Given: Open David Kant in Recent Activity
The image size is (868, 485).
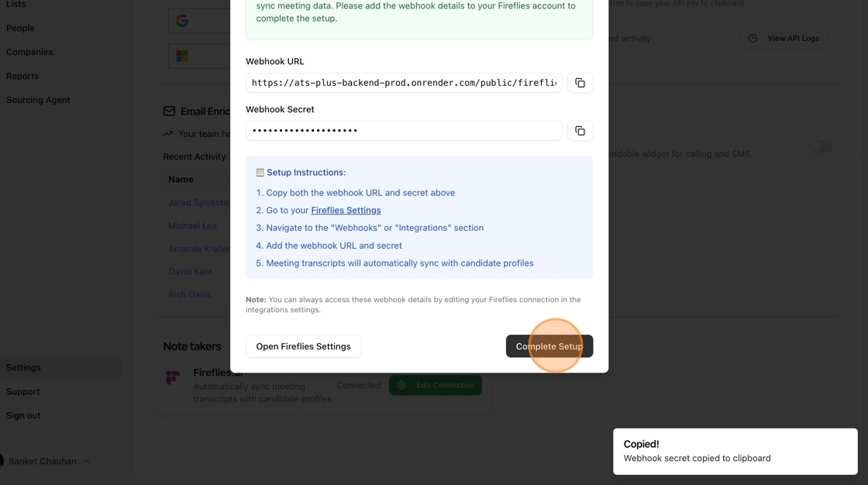Looking at the screenshot, I should click(x=190, y=271).
